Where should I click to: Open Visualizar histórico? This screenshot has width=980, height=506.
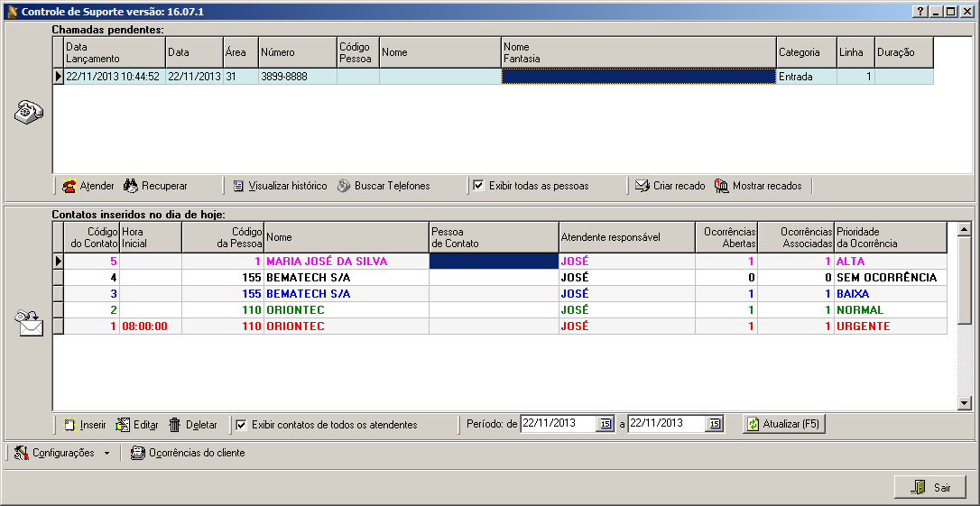click(x=280, y=186)
